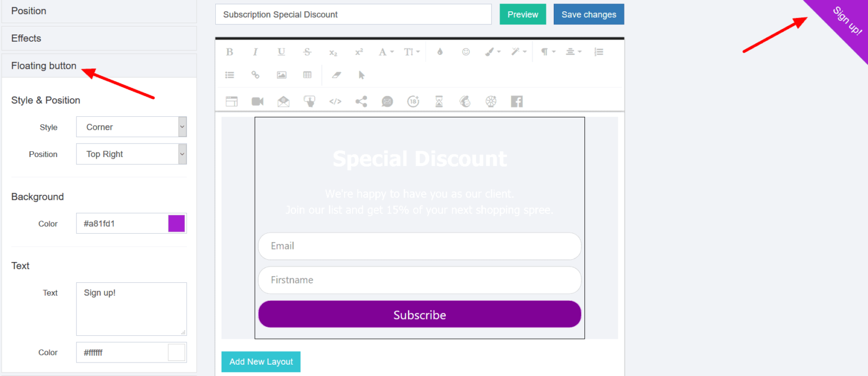Open the Position dropdown showing Top Right

pos(132,154)
